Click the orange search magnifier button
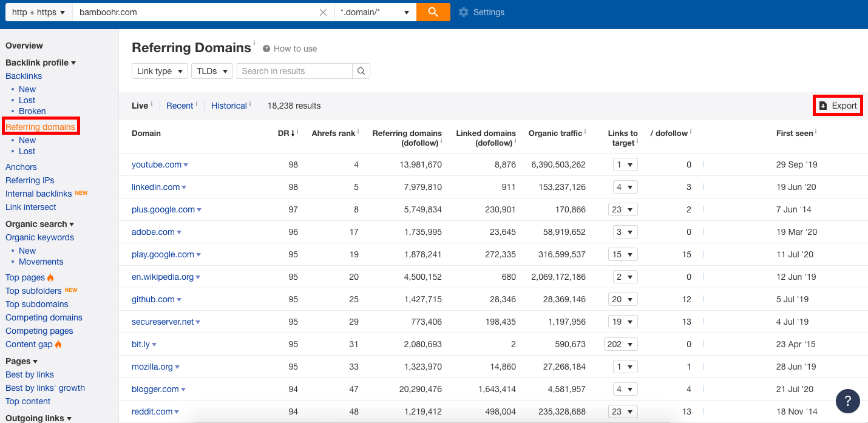This screenshot has width=868, height=423. 433,12
